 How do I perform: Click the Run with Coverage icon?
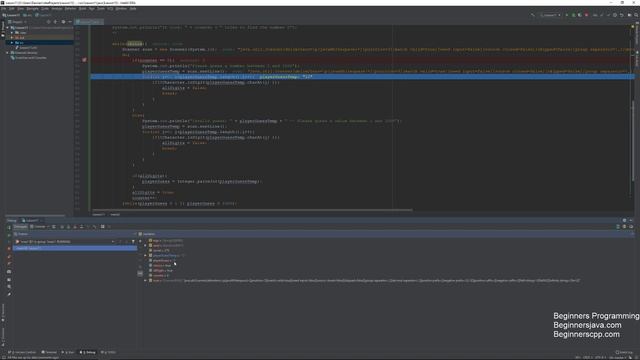click(x=580, y=15)
